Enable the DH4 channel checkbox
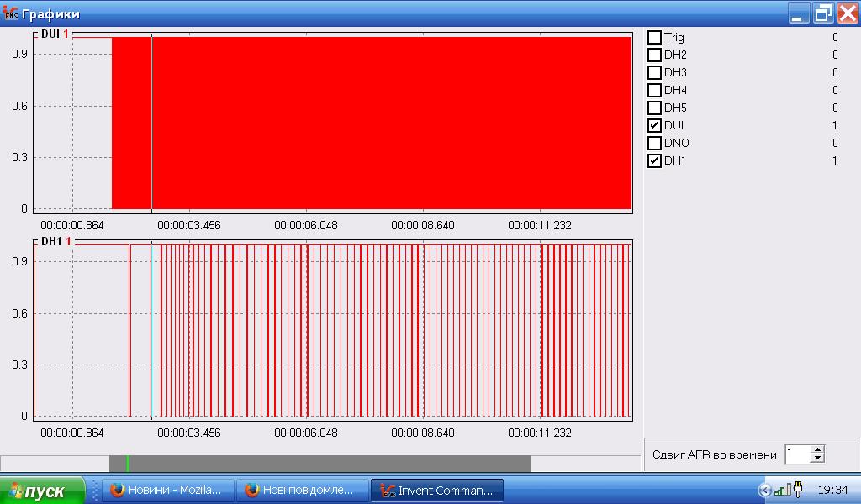The image size is (861, 504). tap(654, 90)
